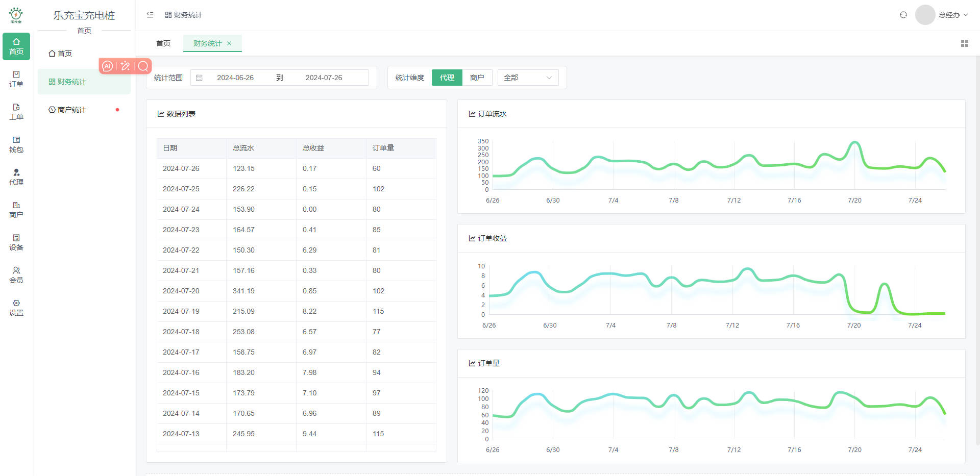The height and width of the screenshot is (476, 980).
Task: Click the 226.22 total flow cell
Action: pyautogui.click(x=261, y=189)
